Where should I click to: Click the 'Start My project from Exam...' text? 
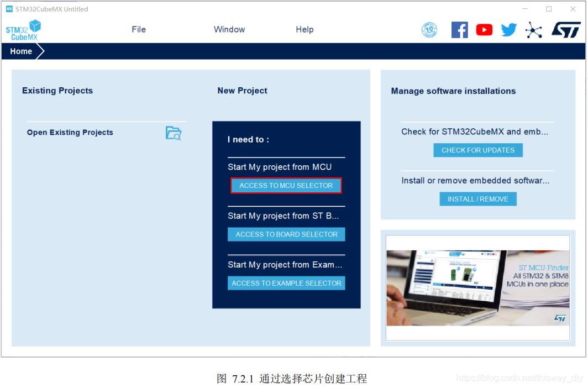tap(285, 265)
